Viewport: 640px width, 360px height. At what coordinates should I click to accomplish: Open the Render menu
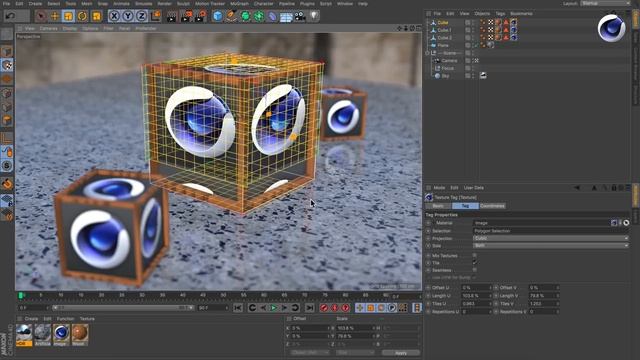coord(164,3)
